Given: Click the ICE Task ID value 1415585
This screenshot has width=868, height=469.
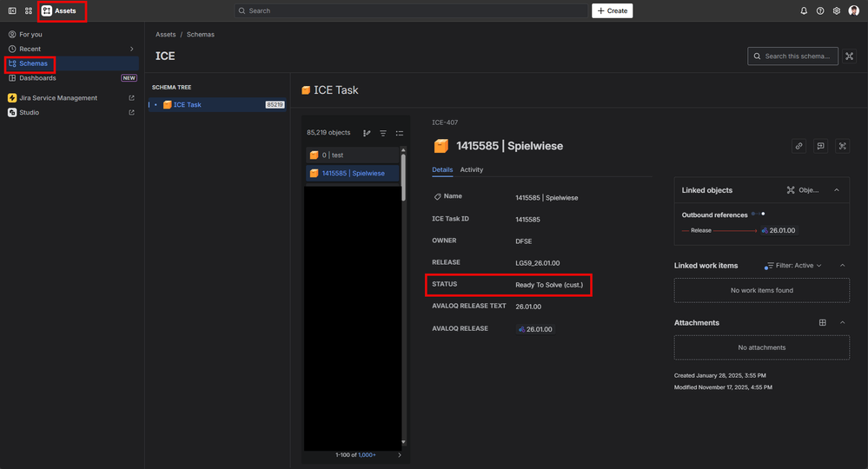Looking at the screenshot, I should (527, 220).
